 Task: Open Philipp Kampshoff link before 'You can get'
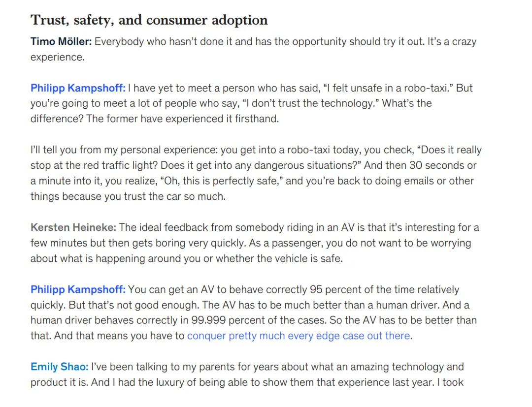pos(78,289)
